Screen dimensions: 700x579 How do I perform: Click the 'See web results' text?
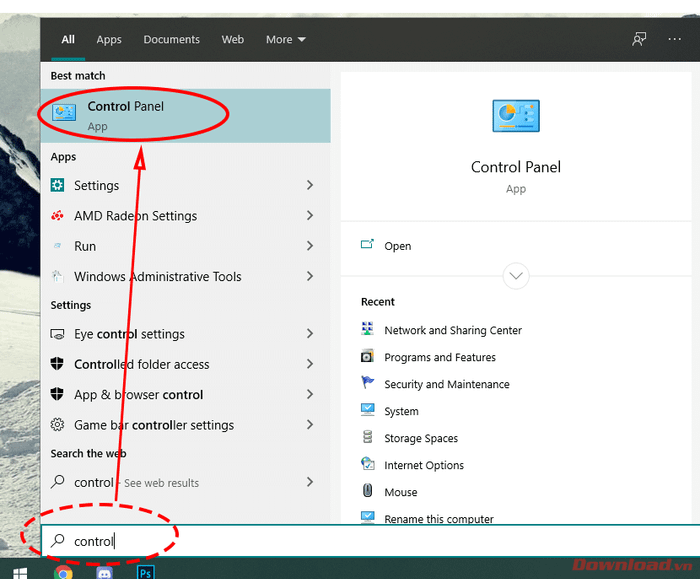[161, 483]
